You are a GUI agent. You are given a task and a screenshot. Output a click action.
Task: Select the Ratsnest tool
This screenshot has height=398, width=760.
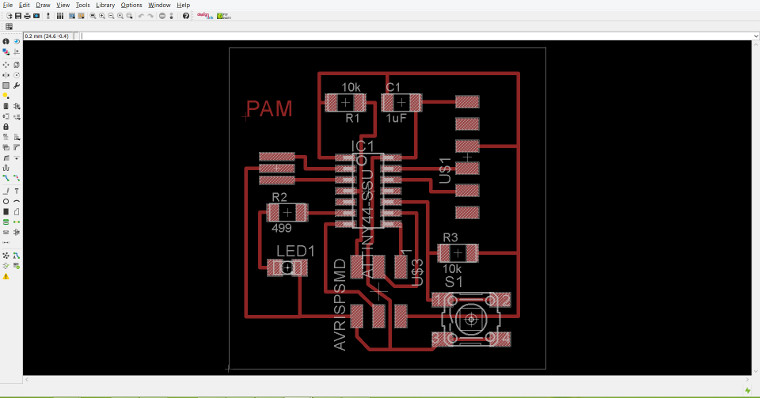tap(6, 255)
